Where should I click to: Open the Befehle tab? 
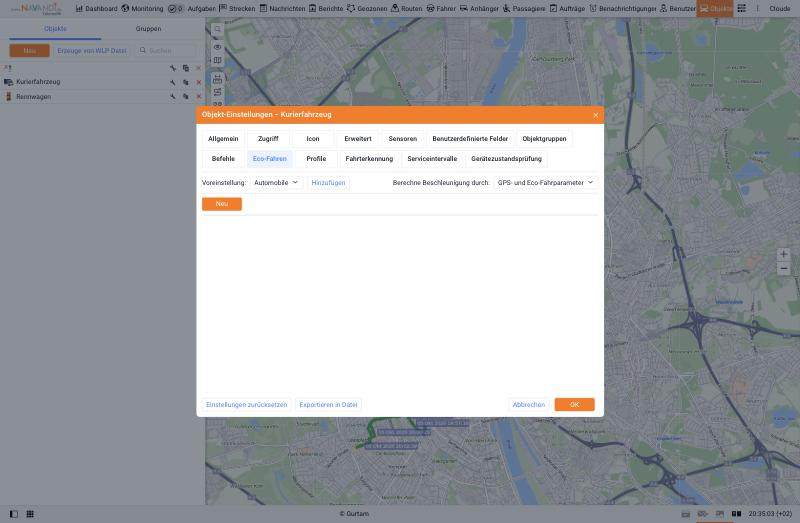[x=223, y=159]
